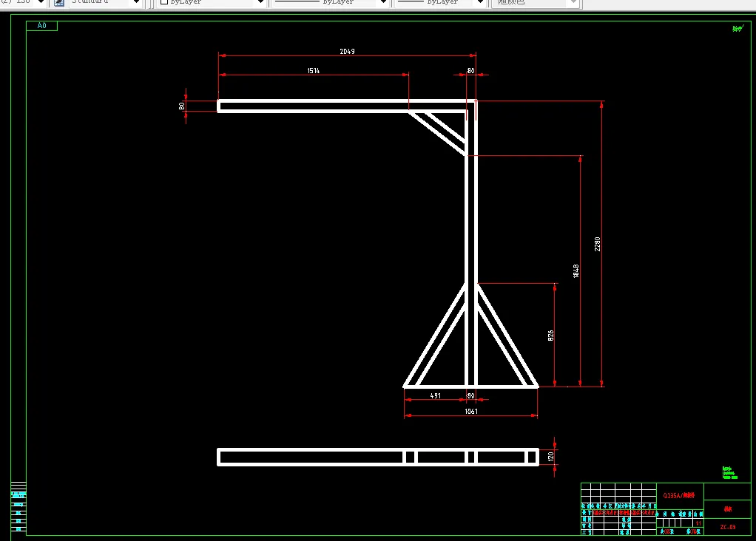
Task: Open the Standard text style dropdown
Action: [x=136, y=2]
